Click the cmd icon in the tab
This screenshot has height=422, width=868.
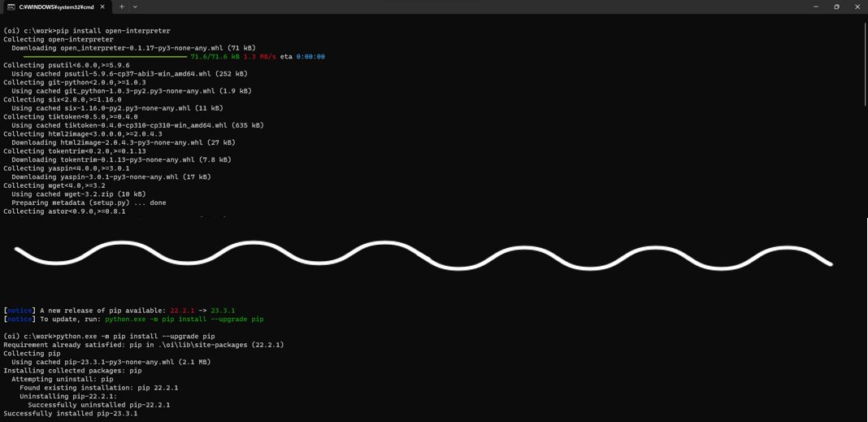click(x=11, y=7)
